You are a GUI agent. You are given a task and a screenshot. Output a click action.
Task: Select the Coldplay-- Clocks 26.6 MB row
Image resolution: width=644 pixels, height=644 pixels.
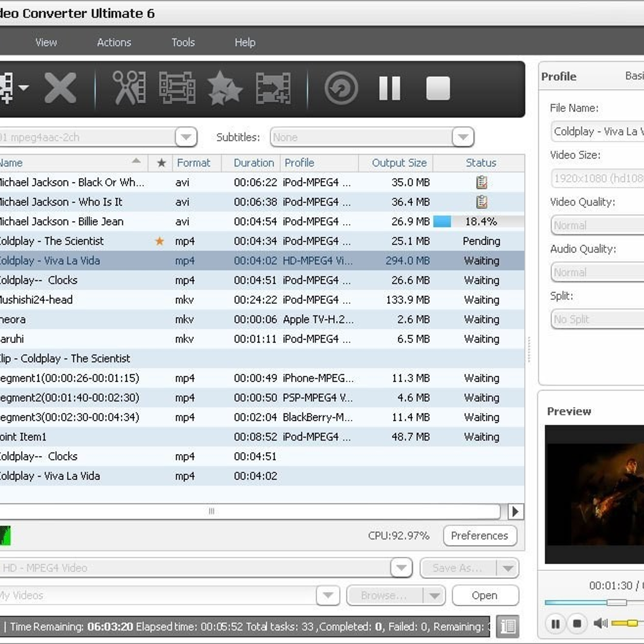[x=262, y=280]
